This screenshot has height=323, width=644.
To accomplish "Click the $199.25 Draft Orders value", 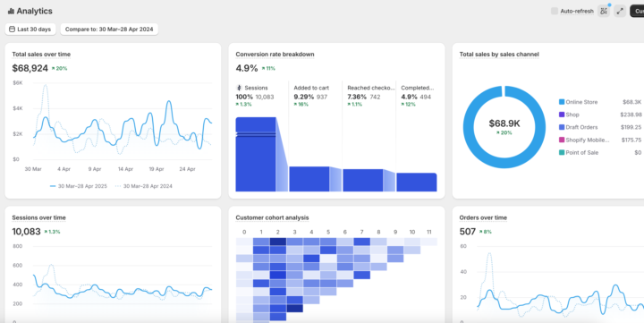I will (631, 127).
